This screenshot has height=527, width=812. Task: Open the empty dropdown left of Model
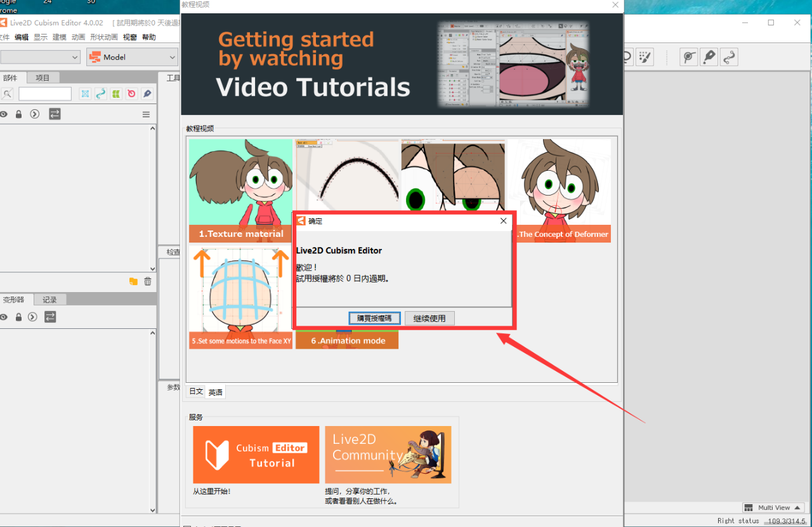click(x=40, y=57)
